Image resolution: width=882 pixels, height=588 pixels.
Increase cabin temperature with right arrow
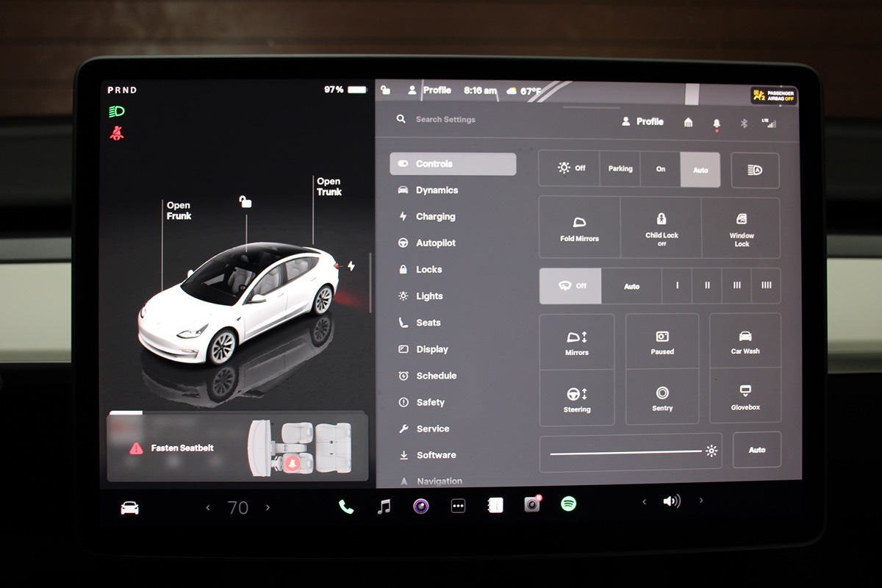click(x=268, y=507)
